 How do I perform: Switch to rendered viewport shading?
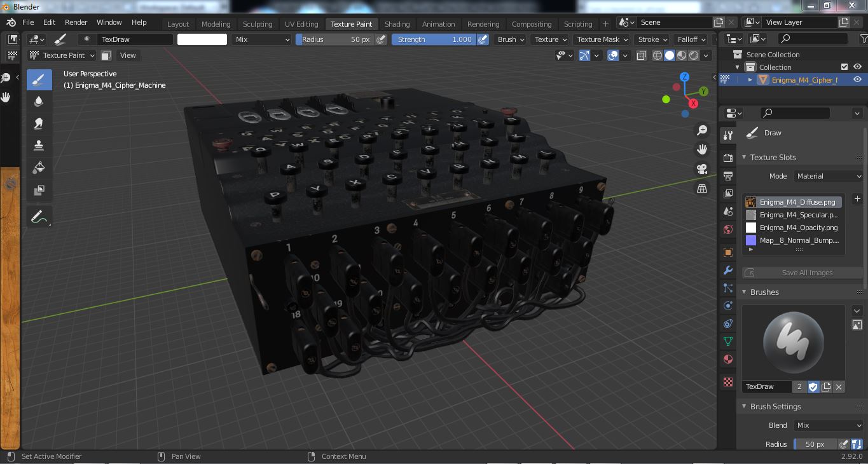click(694, 55)
